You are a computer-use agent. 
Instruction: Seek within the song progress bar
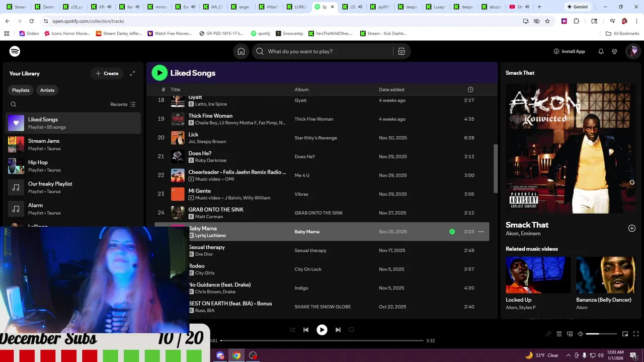click(322, 340)
